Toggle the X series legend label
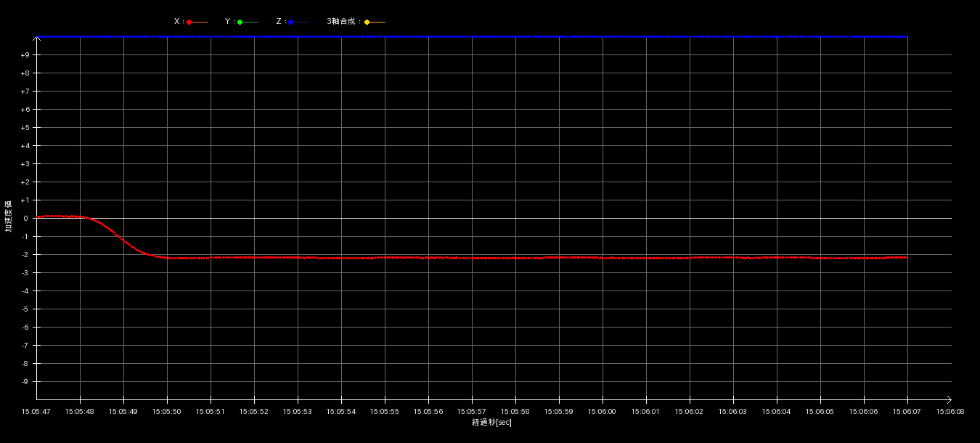Viewport: 980px width, 443px height. click(x=177, y=22)
